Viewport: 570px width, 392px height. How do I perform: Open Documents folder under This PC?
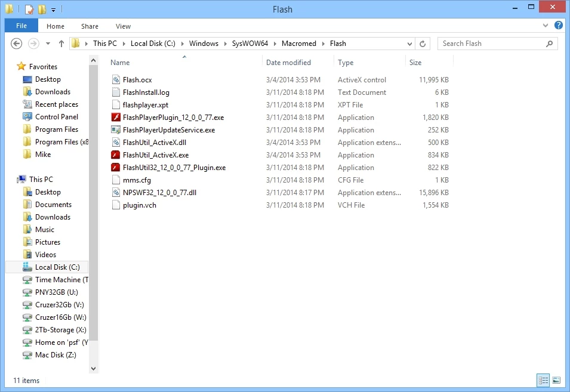(x=47, y=205)
